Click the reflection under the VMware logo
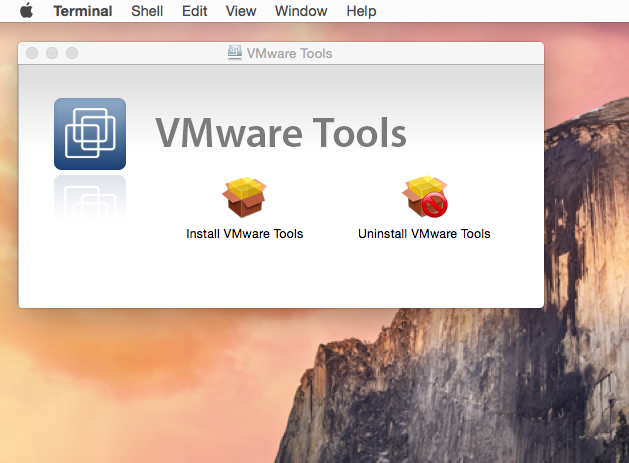The height and width of the screenshot is (463, 629). [89, 196]
